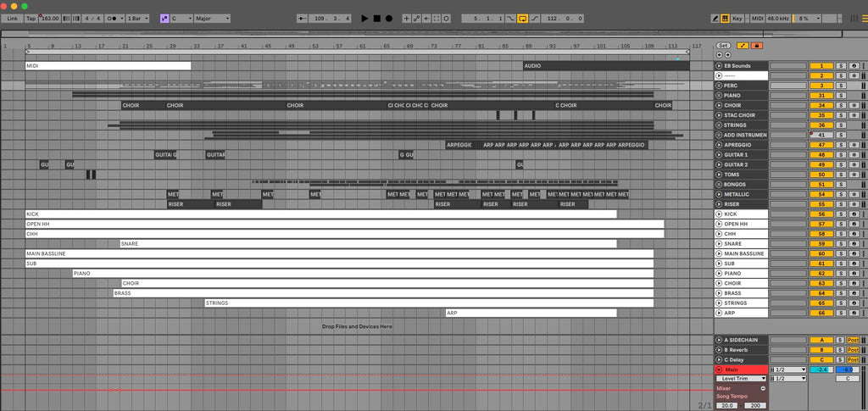Solo the MAIN BASSLINE track
Image resolution: width=868 pixels, height=411 pixels.
click(x=840, y=254)
